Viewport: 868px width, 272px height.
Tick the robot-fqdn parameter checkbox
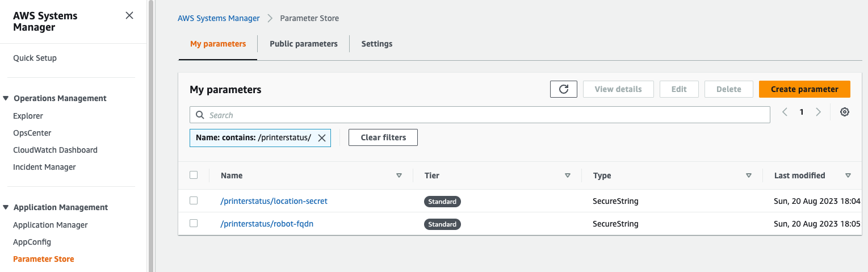tap(194, 223)
